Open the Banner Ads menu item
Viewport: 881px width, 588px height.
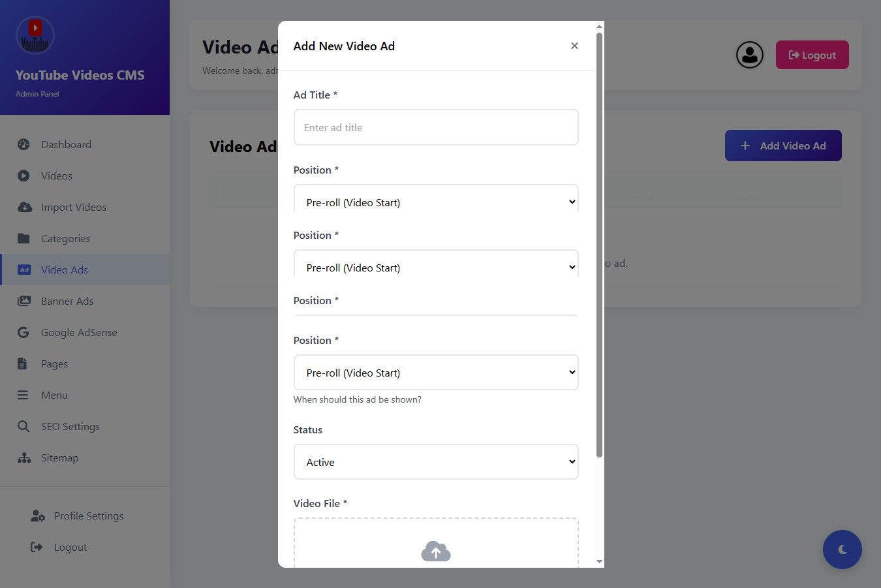tap(67, 301)
